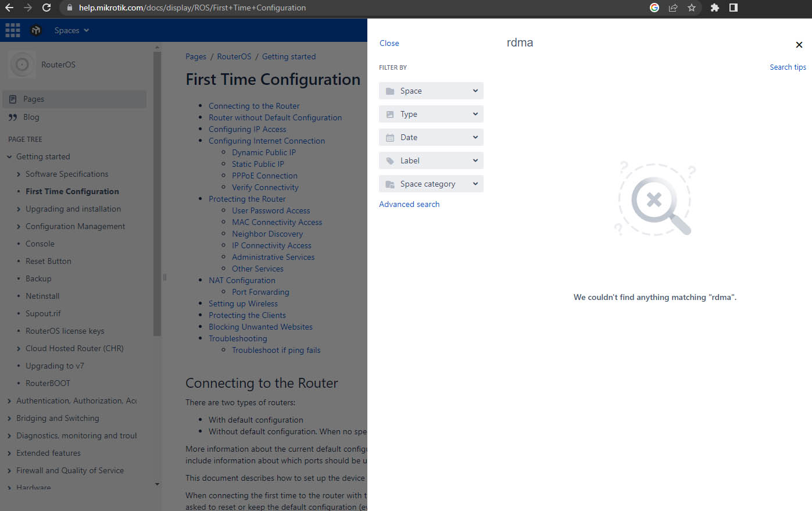This screenshot has height=511, width=812.
Task: Jump to Connecting to the Router section
Action: click(x=254, y=106)
